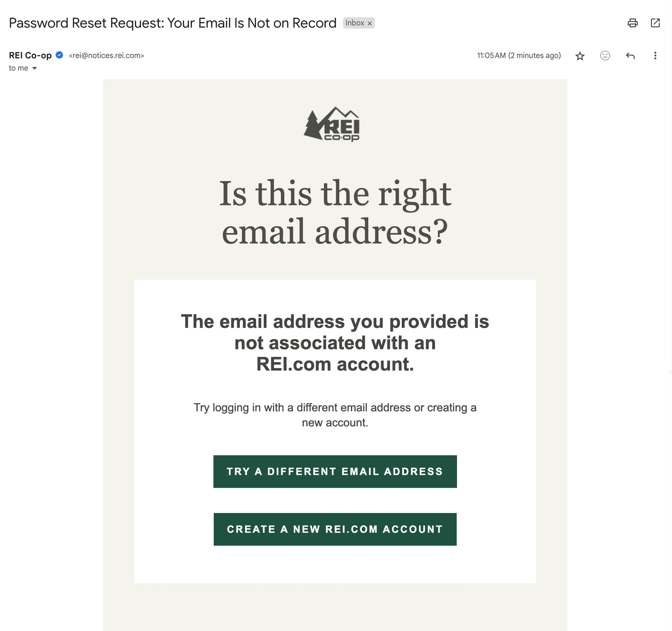Click the REI Co-op logo image
This screenshot has width=672, height=631.
[x=331, y=124]
